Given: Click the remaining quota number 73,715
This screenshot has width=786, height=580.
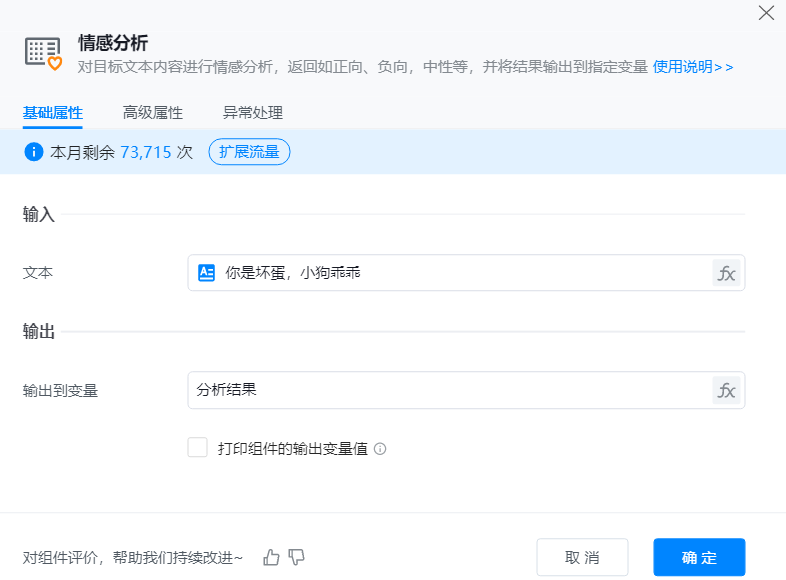Looking at the screenshot, I should (146, 152).
